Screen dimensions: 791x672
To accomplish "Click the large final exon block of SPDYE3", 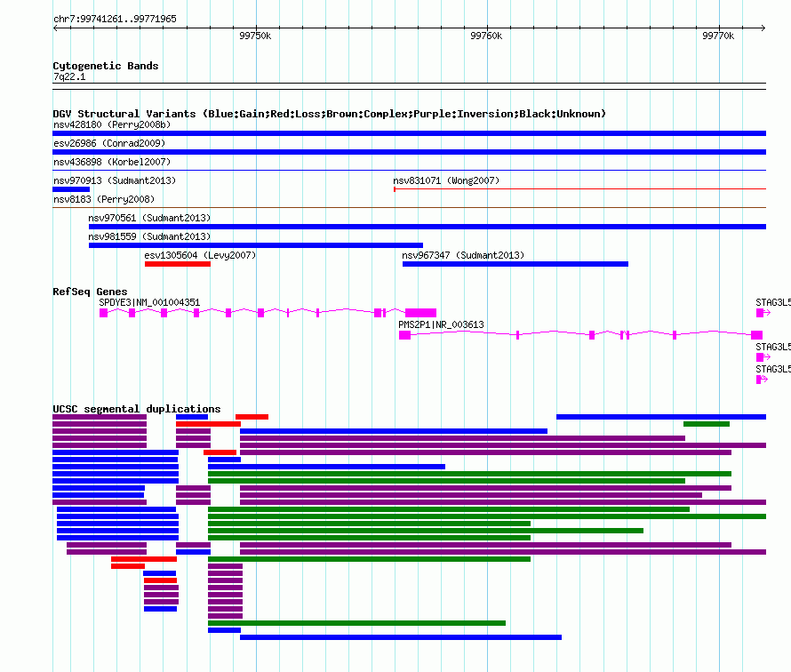I will [420, 313].
